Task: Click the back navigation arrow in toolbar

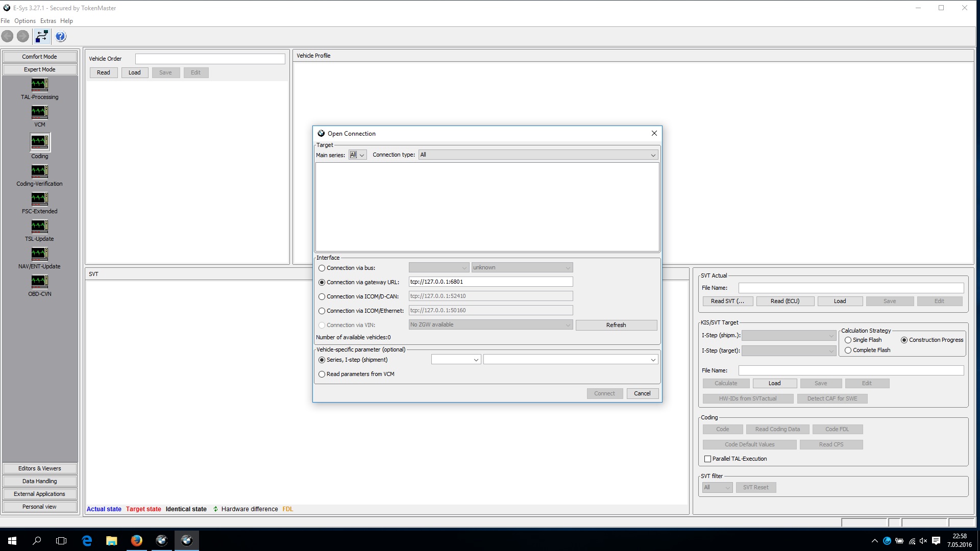Action: pos(8,36)
